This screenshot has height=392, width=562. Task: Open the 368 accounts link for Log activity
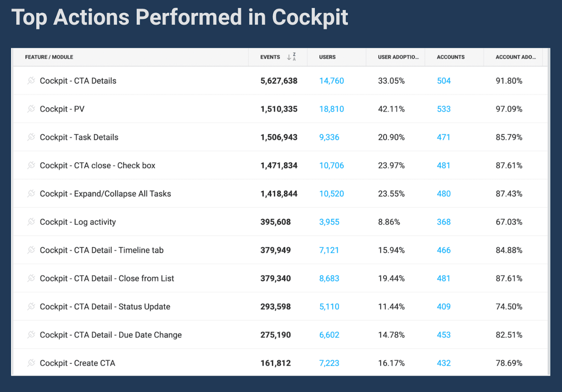tap(444, 222)
